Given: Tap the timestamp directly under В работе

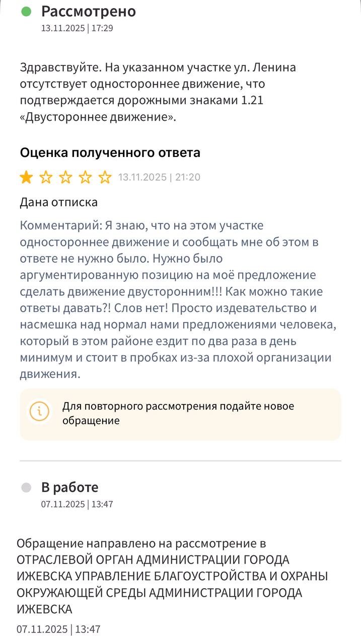Looking at the screenshot, I should point(77,504).
